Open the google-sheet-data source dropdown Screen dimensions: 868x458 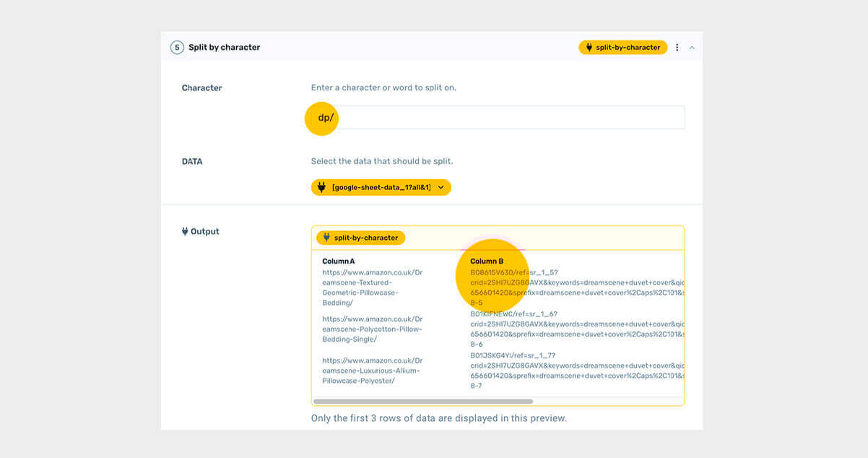(381, 186)
